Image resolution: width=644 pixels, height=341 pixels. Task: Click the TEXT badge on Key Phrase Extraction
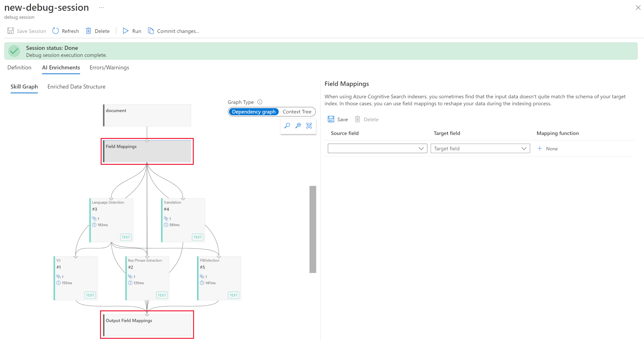click(x=162, y=295)
